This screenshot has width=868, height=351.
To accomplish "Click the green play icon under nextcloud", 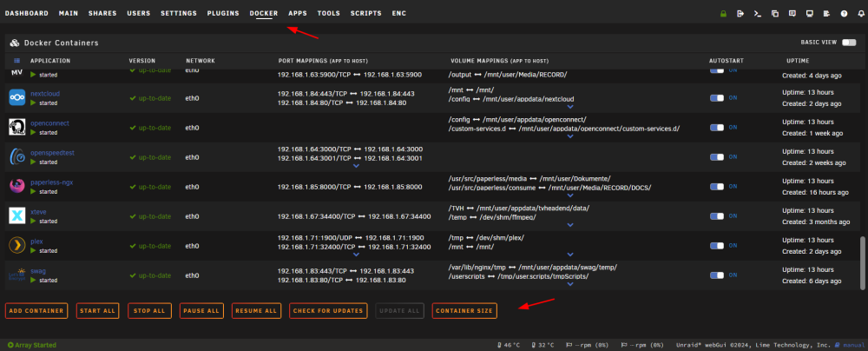I will point(33,103).
